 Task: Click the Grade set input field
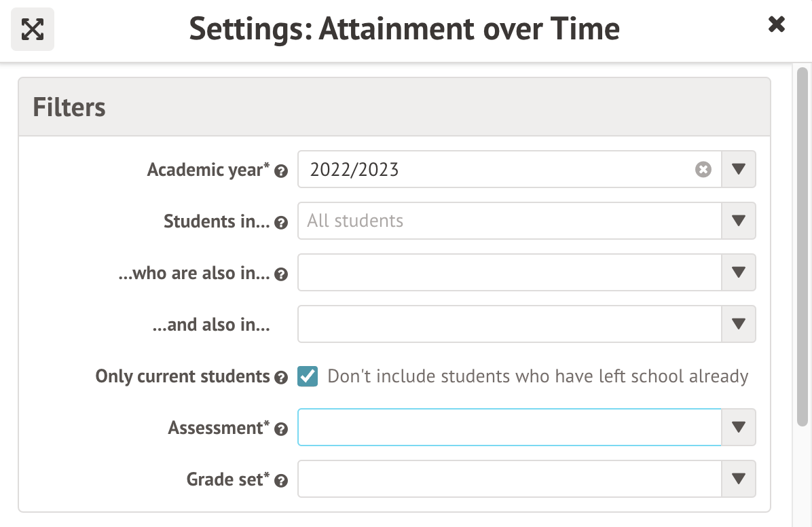click(509, 479)
